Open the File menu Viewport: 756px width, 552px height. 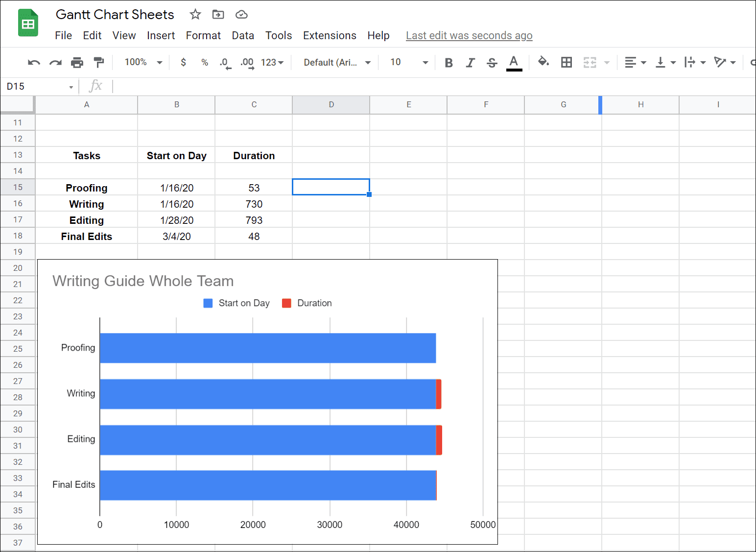(x=64, y=35)
